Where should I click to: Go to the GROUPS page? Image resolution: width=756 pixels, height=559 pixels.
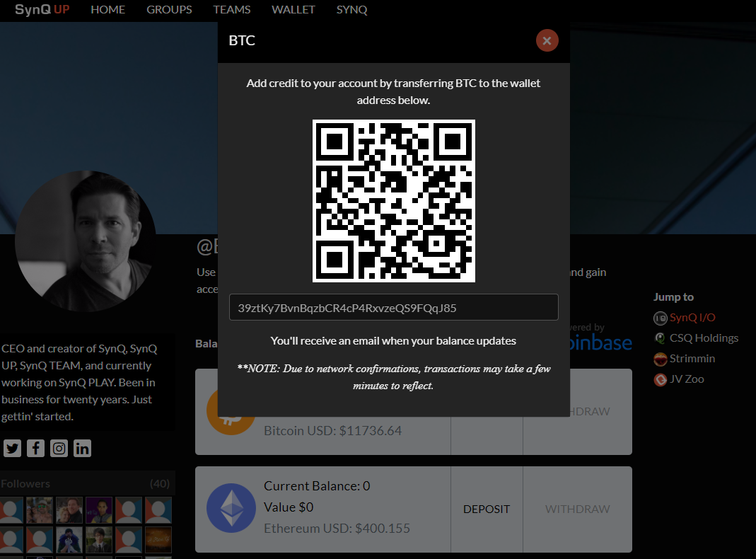[x=169, y=10]
